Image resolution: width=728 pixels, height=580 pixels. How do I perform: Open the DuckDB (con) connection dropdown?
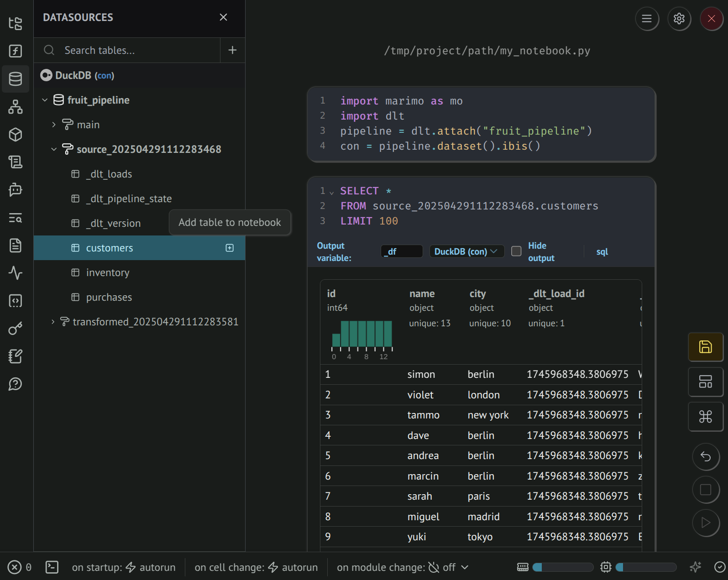pos(466,251)
